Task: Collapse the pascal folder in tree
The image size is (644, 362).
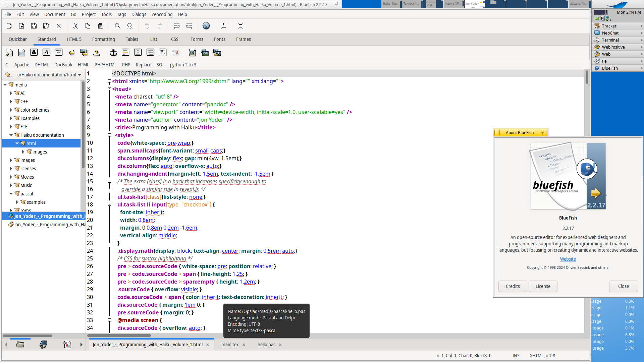Action: pos(11,194)
